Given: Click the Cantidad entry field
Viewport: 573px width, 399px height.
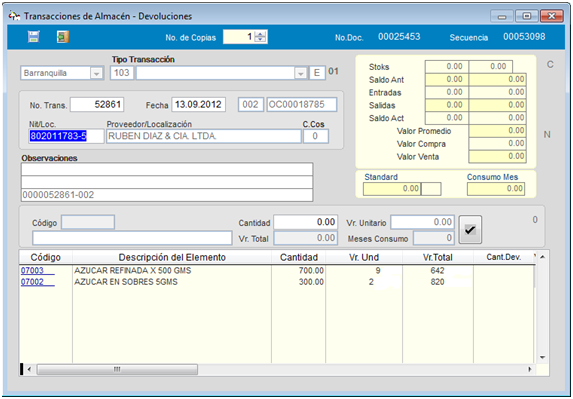Looking at the screenshot, I should pyautogui.click(x=306, y=222).
